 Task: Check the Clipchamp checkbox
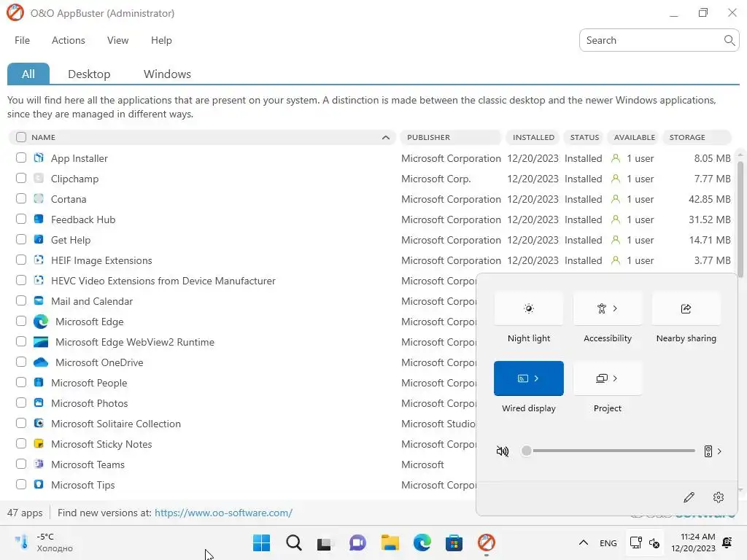(21, 178)
